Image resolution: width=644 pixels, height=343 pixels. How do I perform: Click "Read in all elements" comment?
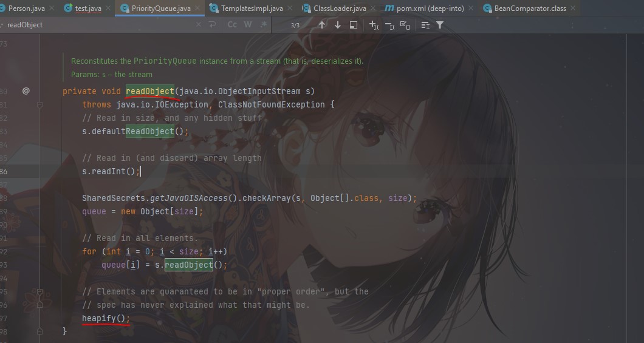pos(140,238)
